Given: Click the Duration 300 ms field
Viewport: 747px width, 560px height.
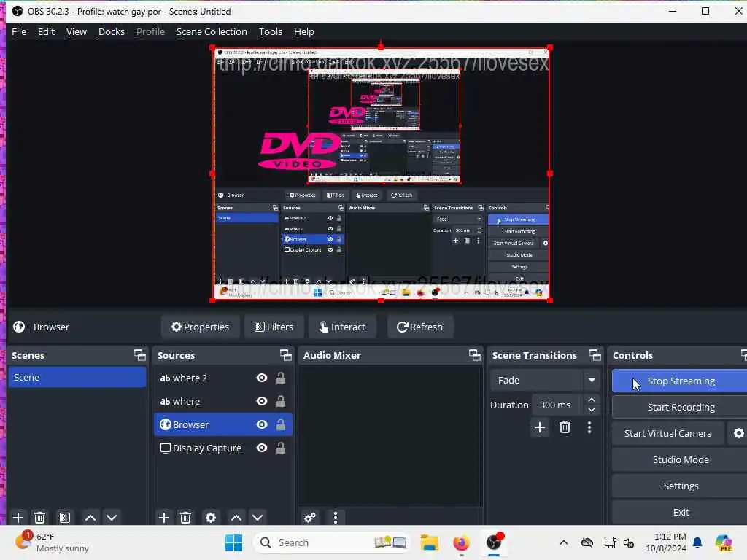Looking at the screenshot, I should coord(557,405).
